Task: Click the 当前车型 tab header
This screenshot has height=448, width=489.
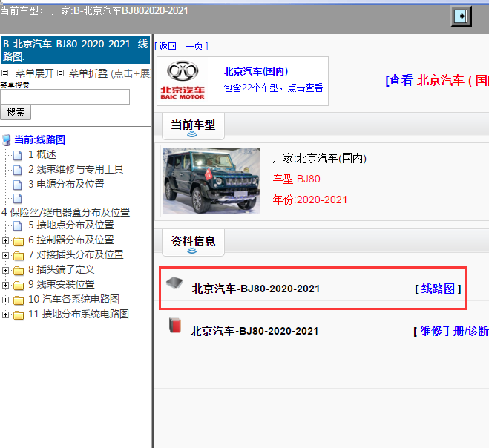Action: point(194,126)
